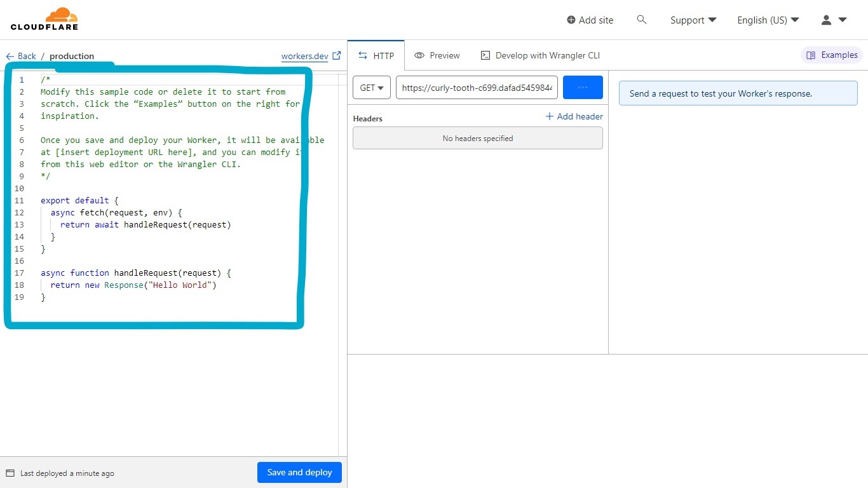The height and width of the screenshot is (488, 868).
Task: Open the Support dropdown menu
Action: [693, 20]
